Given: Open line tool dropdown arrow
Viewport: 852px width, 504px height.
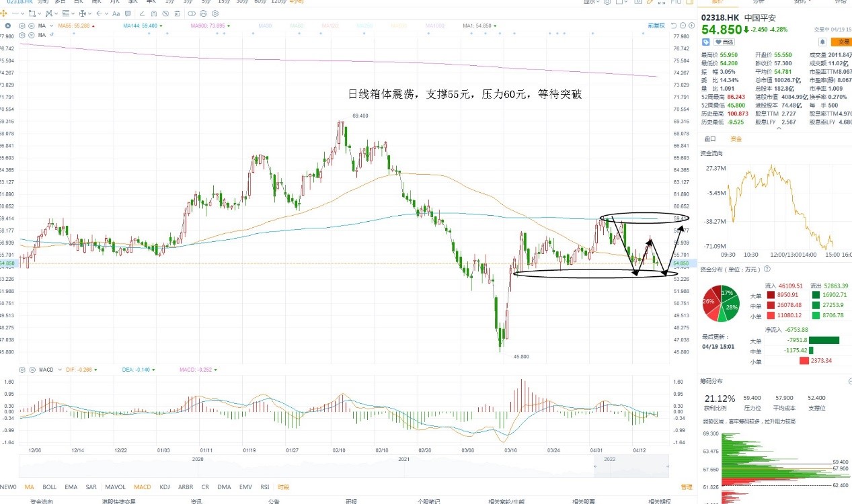Looking at the screenshot, I should (22, 13).
